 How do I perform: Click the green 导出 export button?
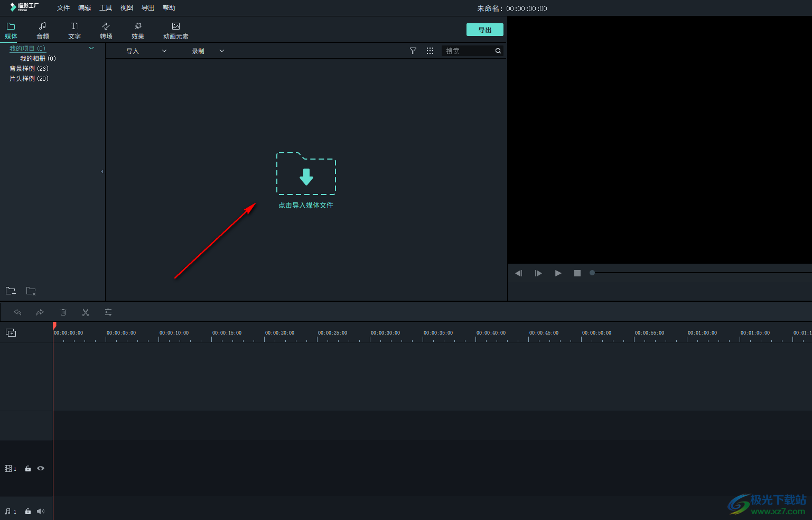(485, 30)
